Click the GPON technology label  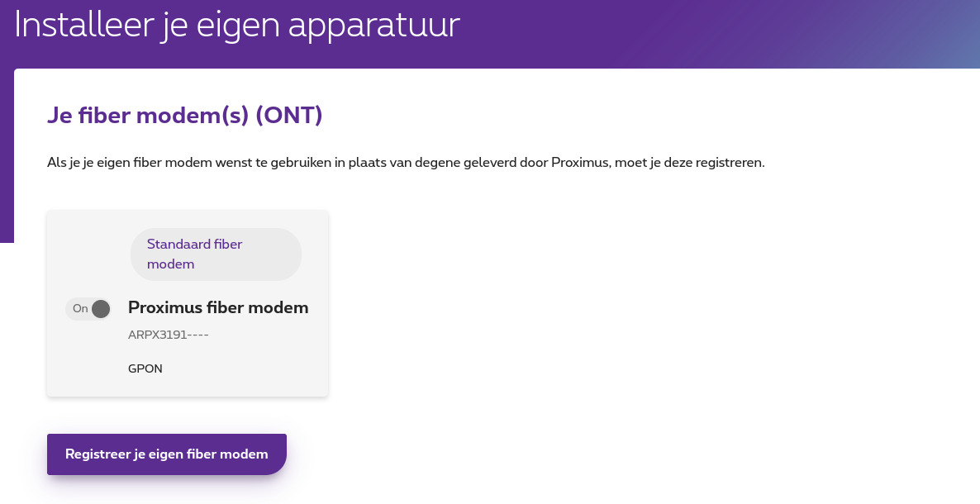(x=145, y=368)
